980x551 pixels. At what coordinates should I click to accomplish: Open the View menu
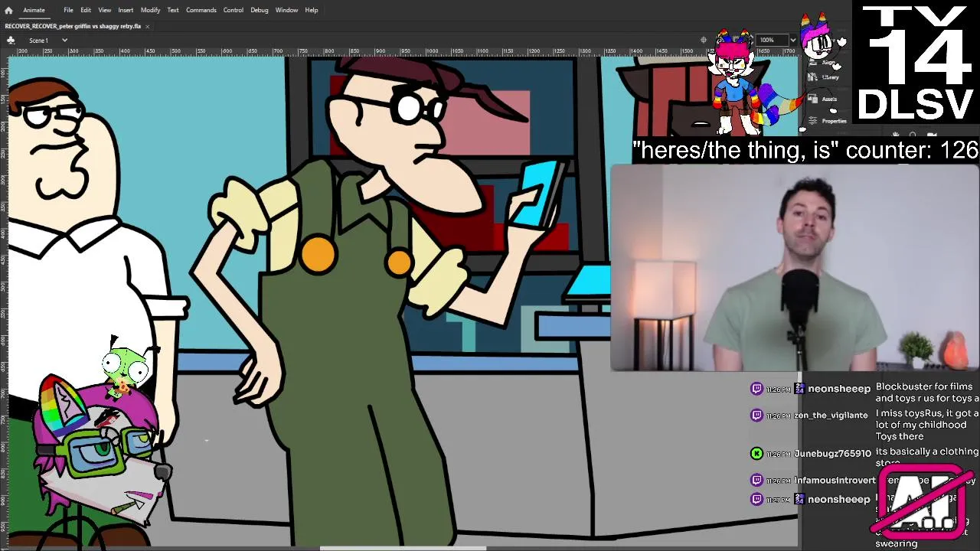click(x=104, y=10)
